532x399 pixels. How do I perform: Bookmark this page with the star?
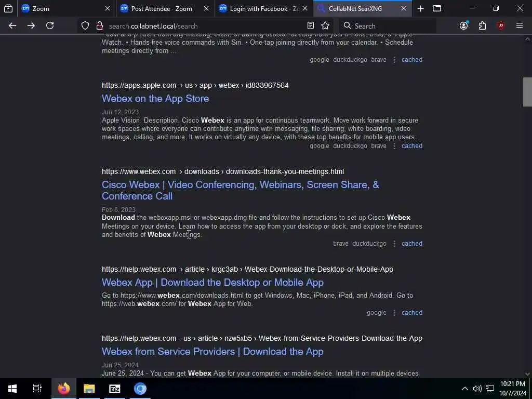tap(325, 26)
